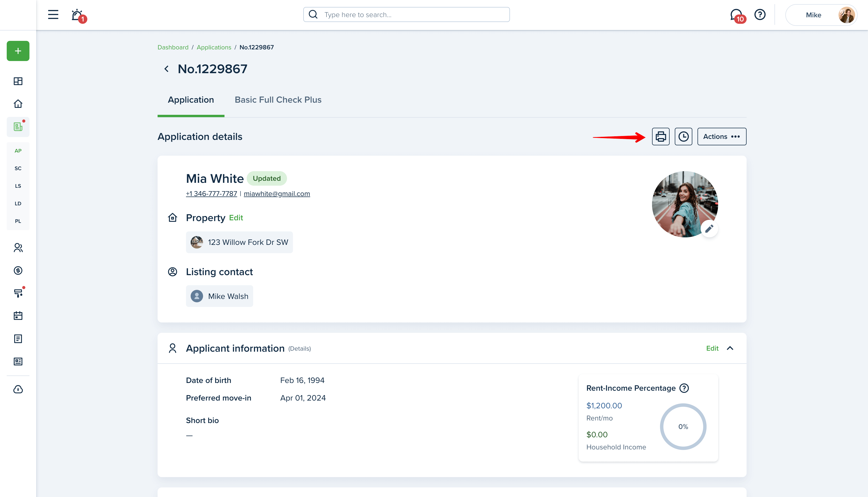The width and height of the screenshot is (868, 497).
Task: Click the Feb 16, 1994 birth date
Action: pyautogui.click(x=302, y=380)
